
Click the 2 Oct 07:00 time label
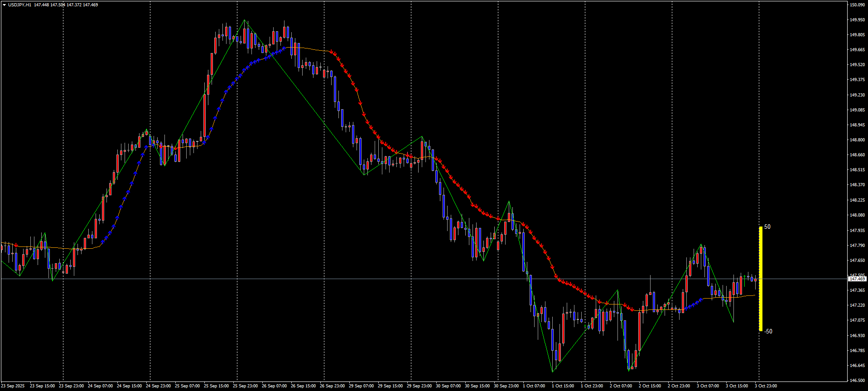click(x=621, y=386)
